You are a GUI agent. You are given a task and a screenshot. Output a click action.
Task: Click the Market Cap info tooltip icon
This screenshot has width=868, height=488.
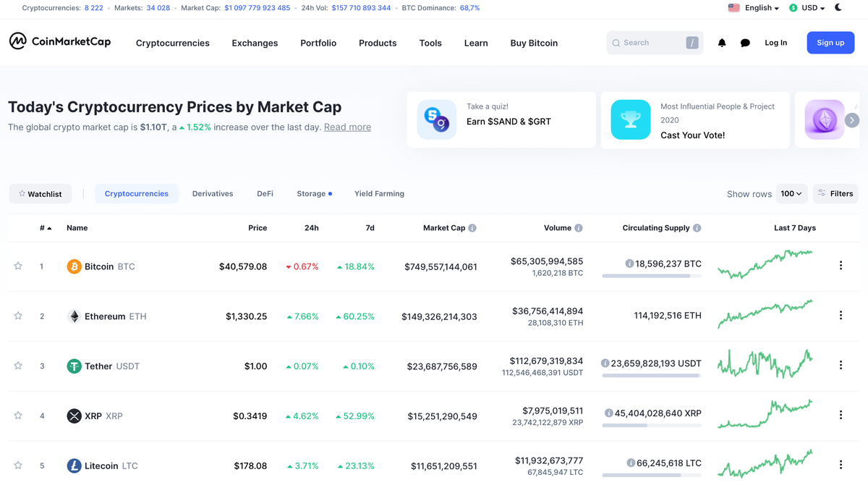[x=473, y=227]
